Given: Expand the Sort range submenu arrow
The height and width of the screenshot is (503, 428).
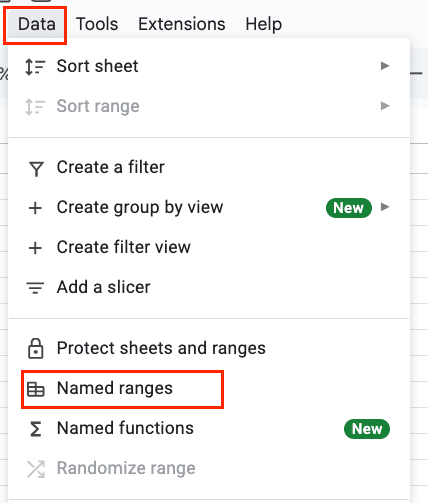Looking at the screenshot, I should (x=385, y=106).
